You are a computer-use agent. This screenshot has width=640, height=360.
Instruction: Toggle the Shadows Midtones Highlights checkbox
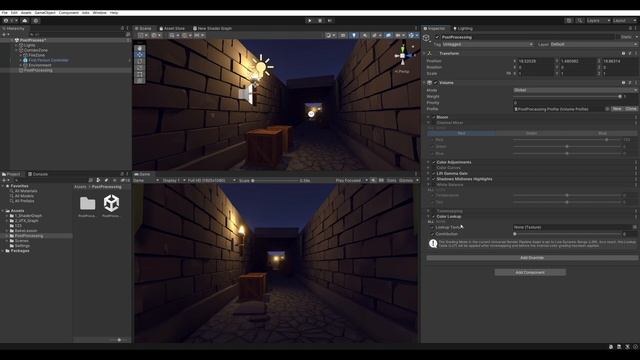coord(433,179)
